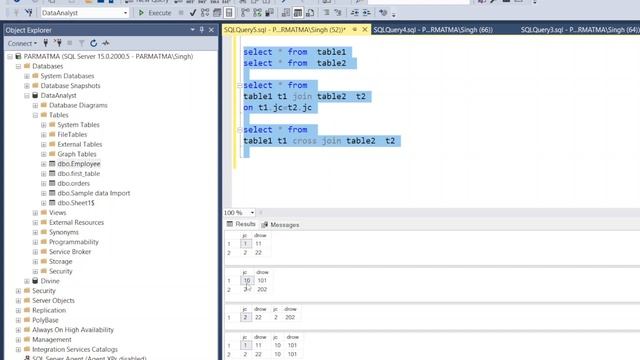This screenshot has height=360, width=640.
Task: Click the Connect Object Explorer plug icon
Action: (46, 43)
